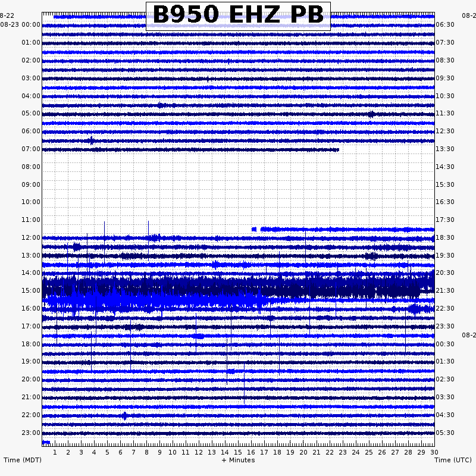This screenshot has height=476, width=476.
Task: Click minute 20 on bottom axis
Action: point(303,452)
